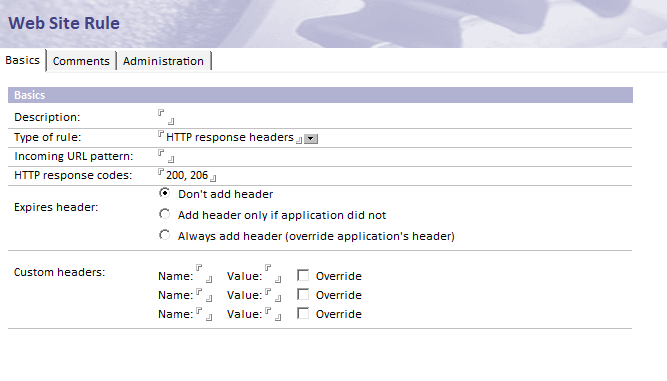Select the "Don't add header" radio button
Screen dimensions: 667x381
point(165,193)
